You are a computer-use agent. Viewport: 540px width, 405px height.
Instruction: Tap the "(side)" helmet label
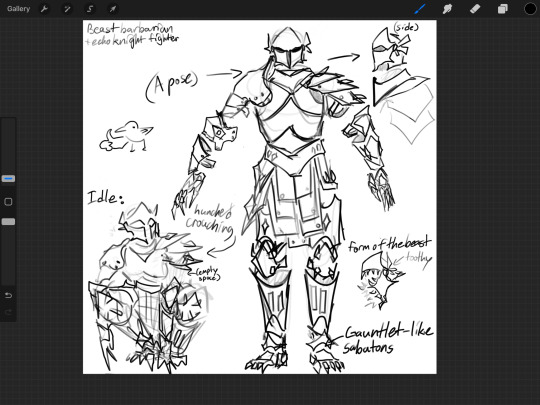click(x=406, y=27)
